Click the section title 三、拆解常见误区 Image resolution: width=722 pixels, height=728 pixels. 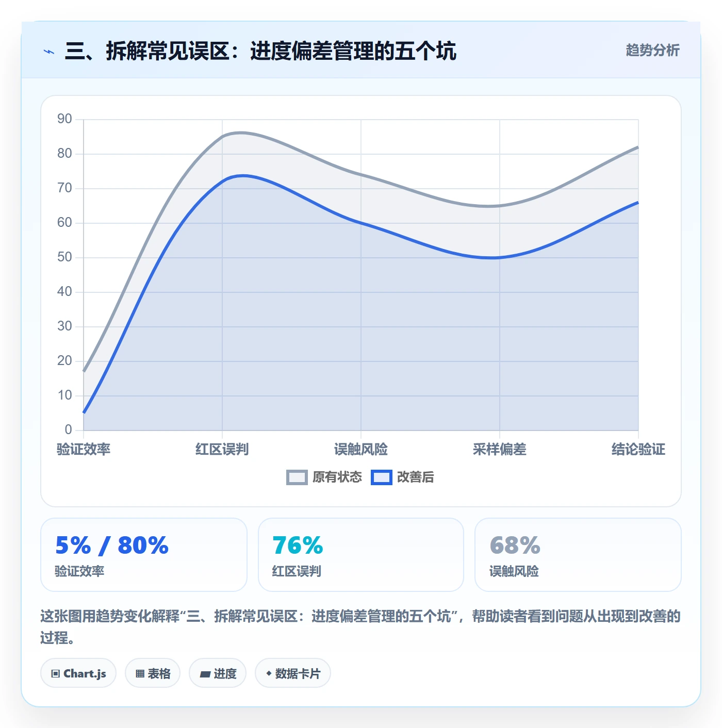click(x=260, y=52)
